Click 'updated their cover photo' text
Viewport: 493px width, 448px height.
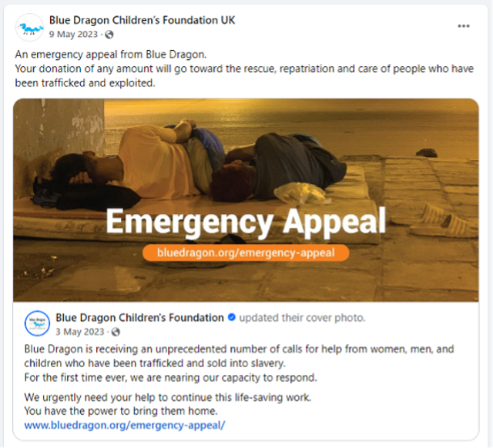(x=302, y=318)
